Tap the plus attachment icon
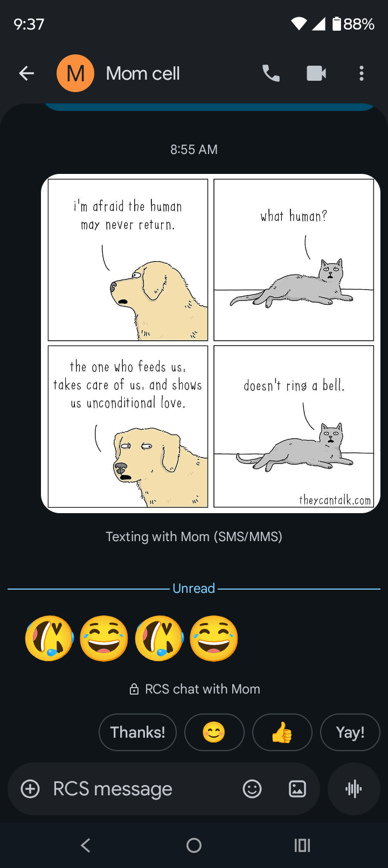Screen dimensions: 388x868 click(30, 789)
